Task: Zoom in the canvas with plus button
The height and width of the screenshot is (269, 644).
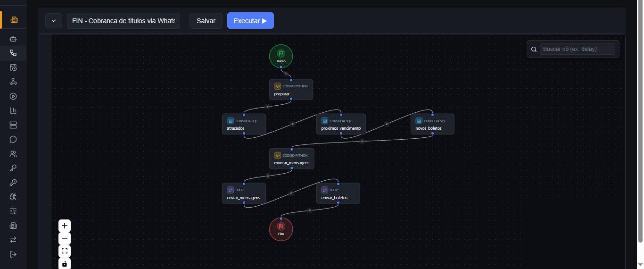Action: (x=65, y=226)
